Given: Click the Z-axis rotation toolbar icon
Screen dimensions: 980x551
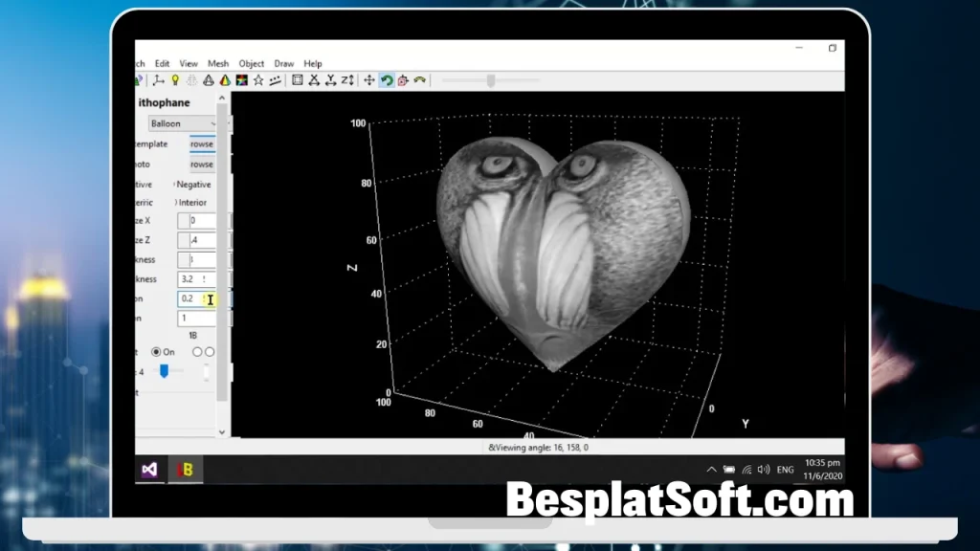Looking at the screenshot, I should tap(347, 80).
